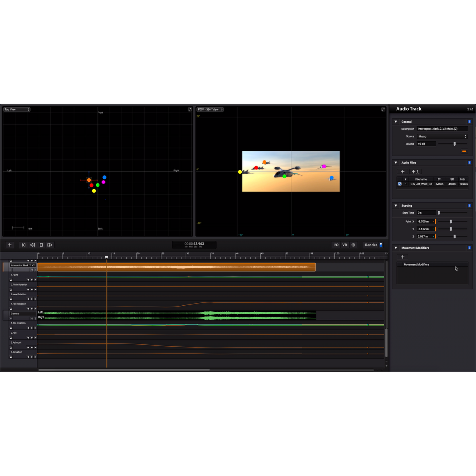Open the Source Mono dropdown
Viewport: 476px width, 476px height.
tap(442, 136)
